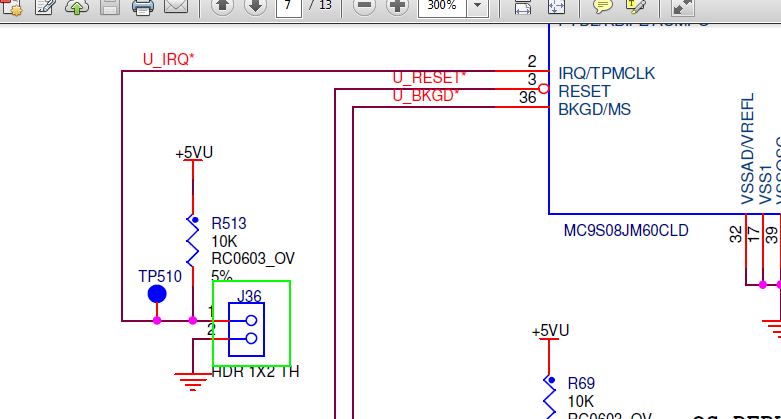This screenshot has height=419, width=781.
Task: Go to the next page with the down arrow
Action: [255, 6]
